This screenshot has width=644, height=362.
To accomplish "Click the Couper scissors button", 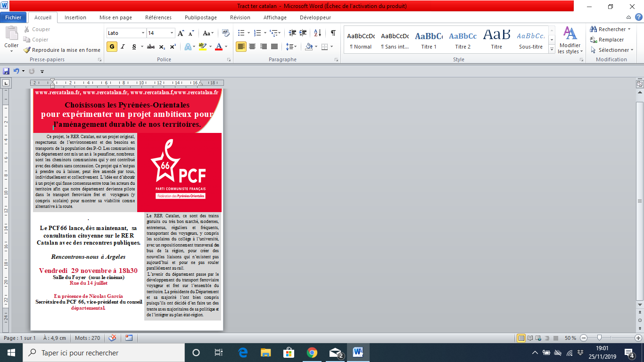I will [37, 29].
